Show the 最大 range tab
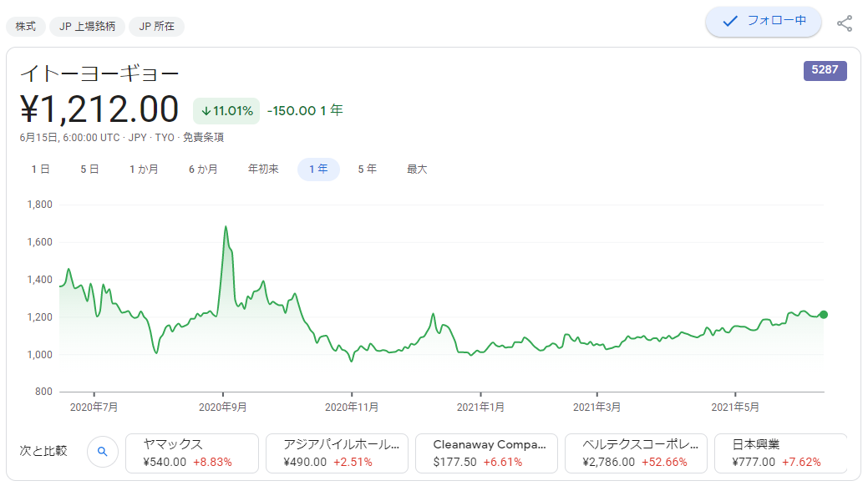This screenshot has width=868, height=486. coord(417,170)
